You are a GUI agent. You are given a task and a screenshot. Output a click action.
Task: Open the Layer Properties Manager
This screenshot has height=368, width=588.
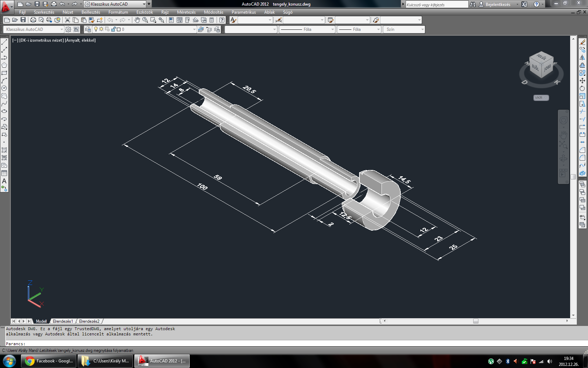[x=88, y=29]
